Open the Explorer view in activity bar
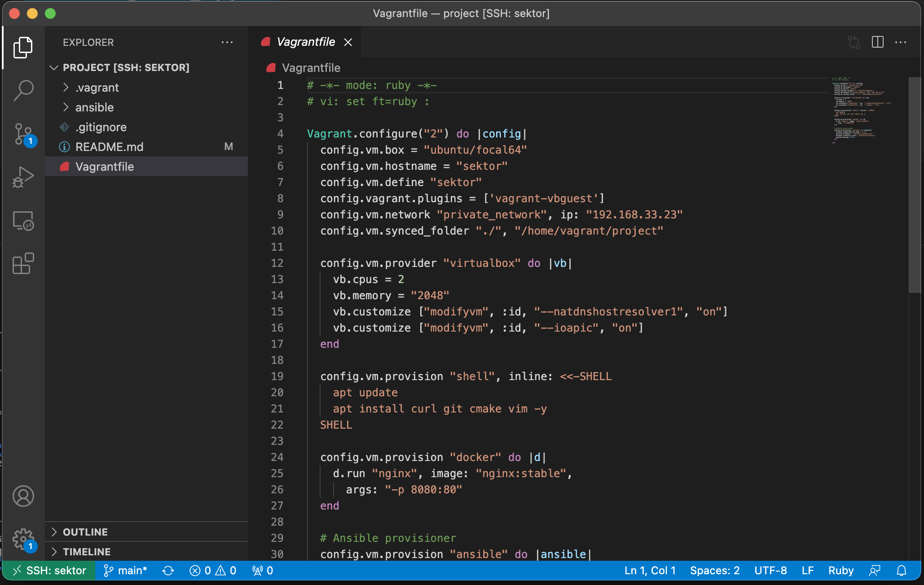The width and height of the screenshot is (924, 585). pos(23,47)
